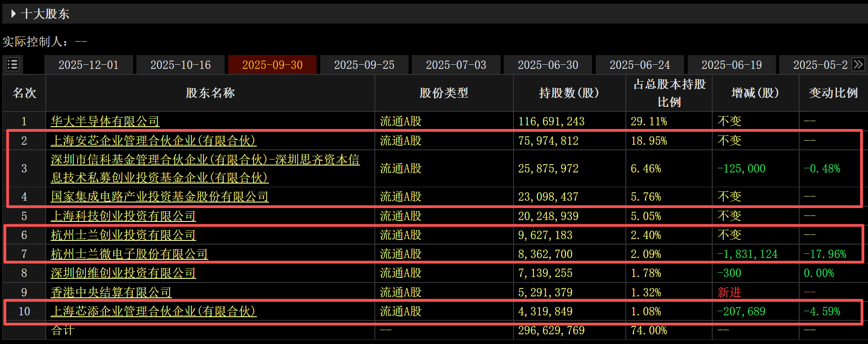Click 杭州士兰创业投资有限公司 shareholder link
The image size is (868, 344).
[x=123, y=235]
